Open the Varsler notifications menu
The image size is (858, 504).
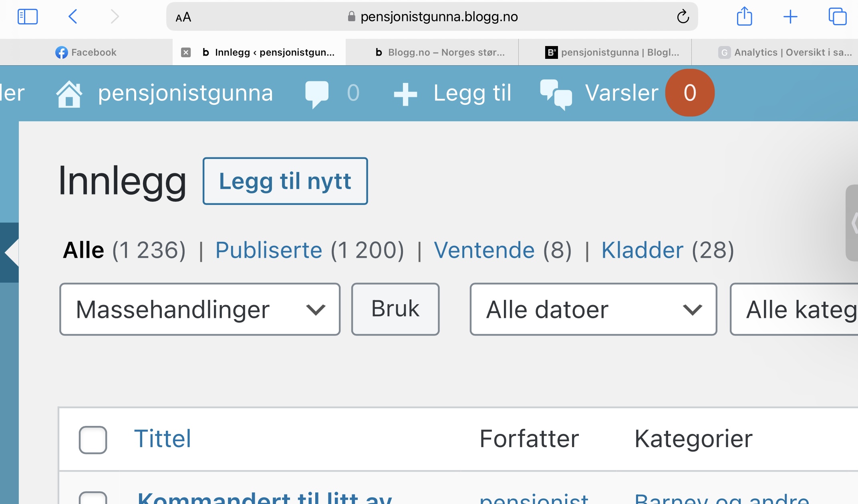(x=622, y=93)
